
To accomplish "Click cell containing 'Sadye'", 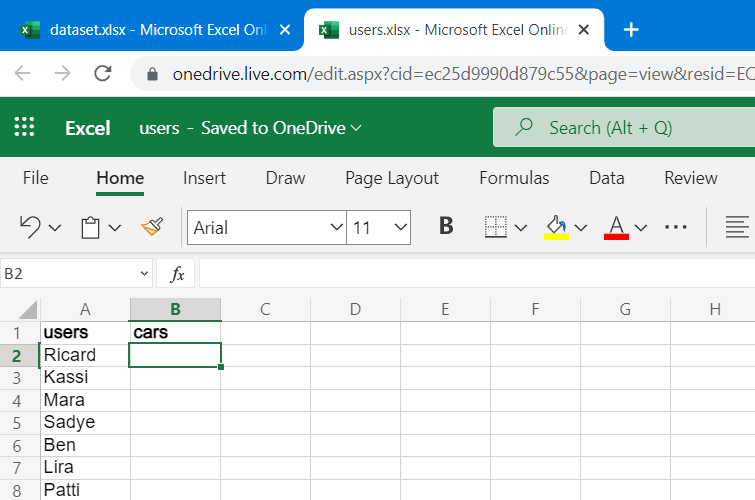I will 85,423.
